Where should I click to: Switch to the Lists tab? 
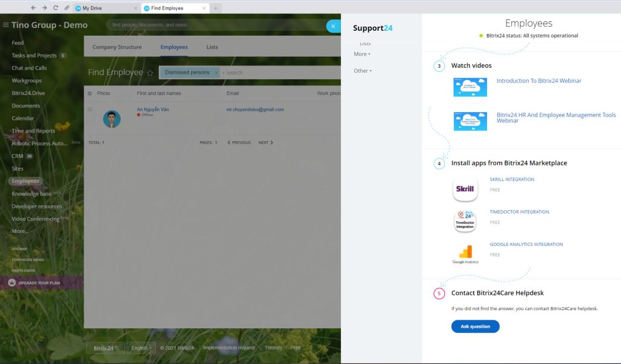pyautogui.click(x=212, y=47)
